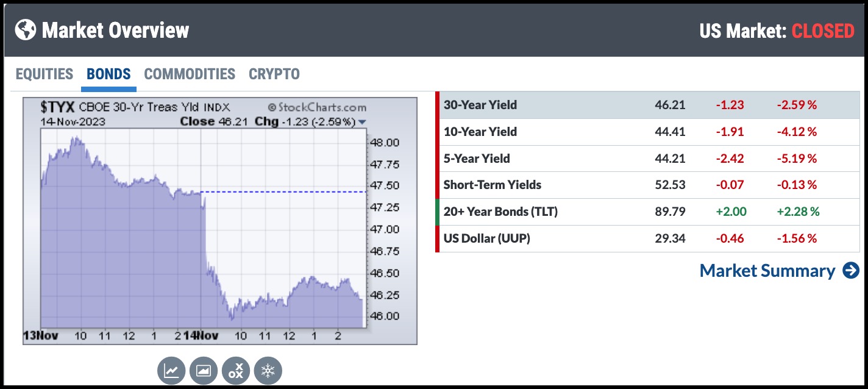The image size is (868, 389).
Task: Open the GalleryView chart icon
Action: point(204,371)
